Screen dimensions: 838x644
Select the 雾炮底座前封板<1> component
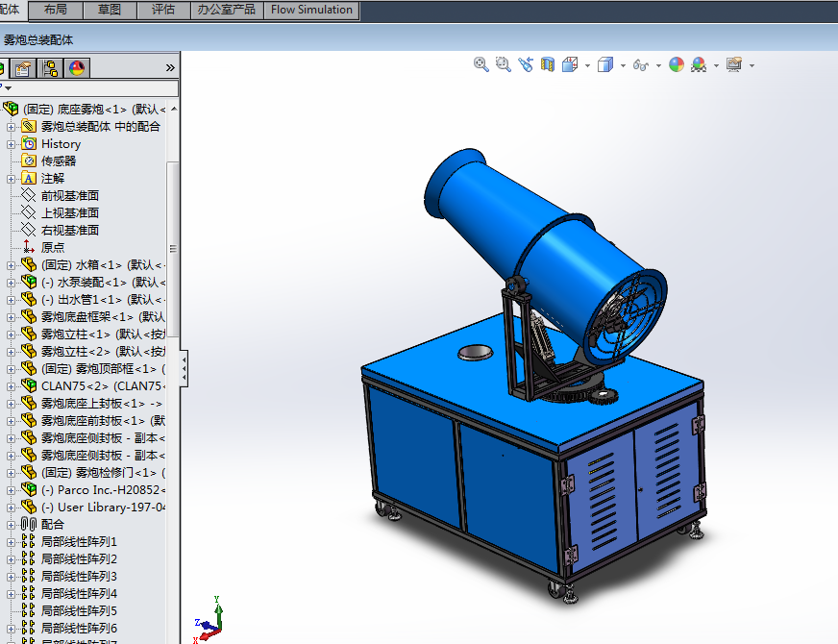click(103, 421)
